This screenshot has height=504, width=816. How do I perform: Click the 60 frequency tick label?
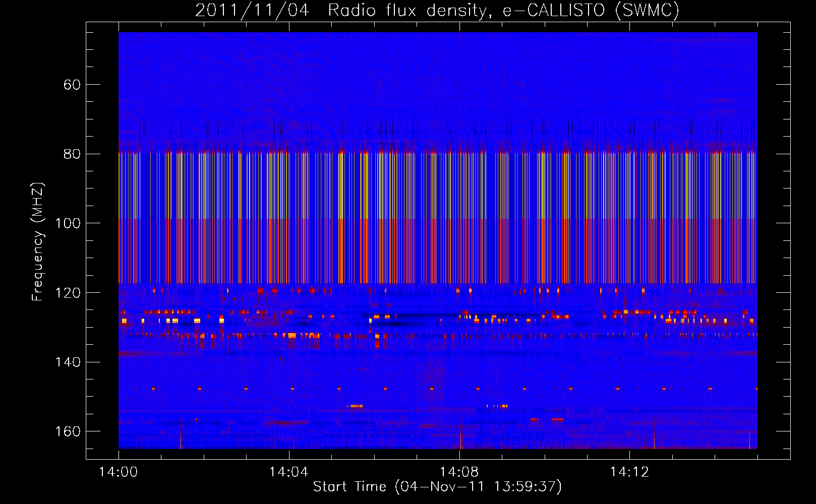point(72,85)
